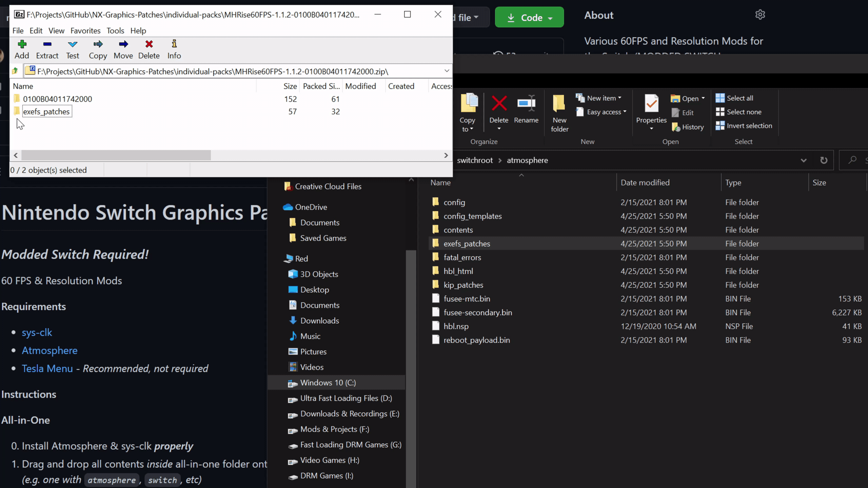This screenshot has height=488, width=868.
Task: Open the View menu in 7-Zip
Action: [56, 30]
